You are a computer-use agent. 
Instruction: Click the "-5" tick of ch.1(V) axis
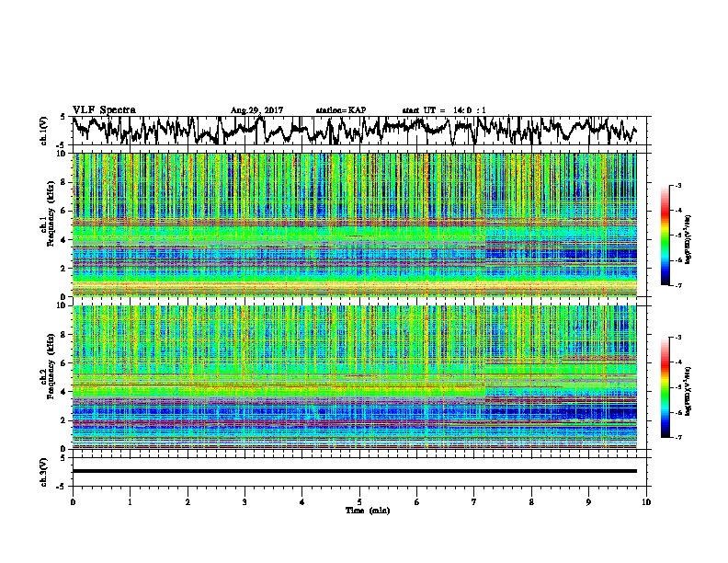(62, 145)
